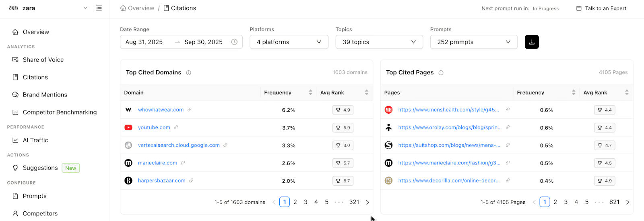Viewport: 644px width, 221px height.
Task: Open Suggestions in Actions section
Action: click(x=40, y=168)
